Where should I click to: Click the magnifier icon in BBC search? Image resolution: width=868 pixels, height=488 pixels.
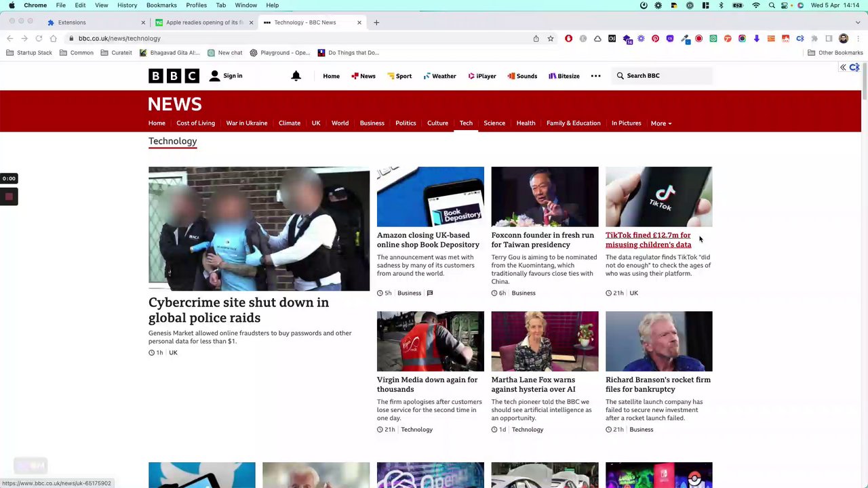click(620, 76)
